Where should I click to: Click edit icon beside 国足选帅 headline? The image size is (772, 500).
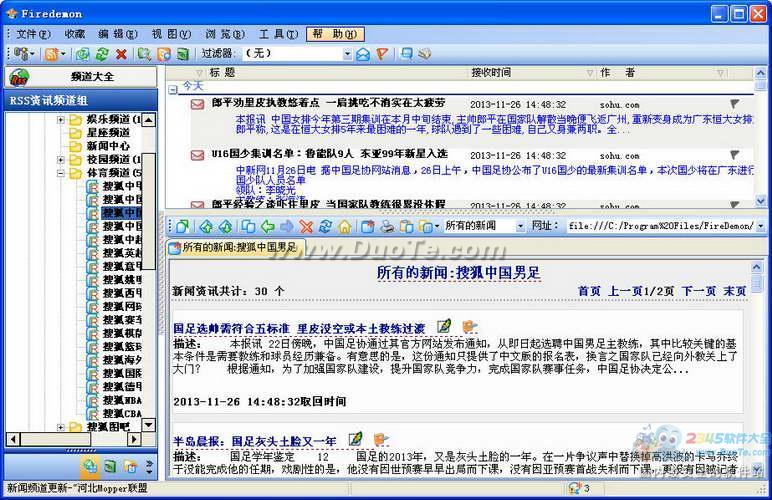pyautogui.click(x=444, y=326)
